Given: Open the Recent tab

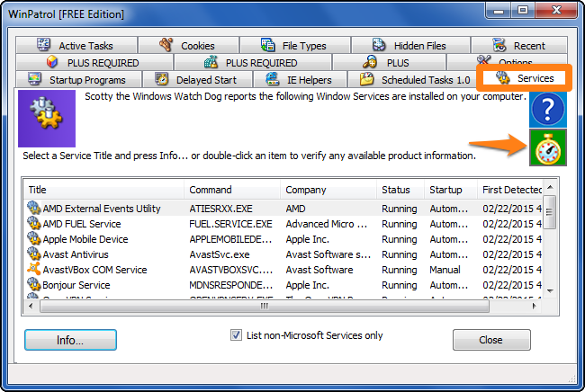Looking at the screenshot, I should (519, 46).
